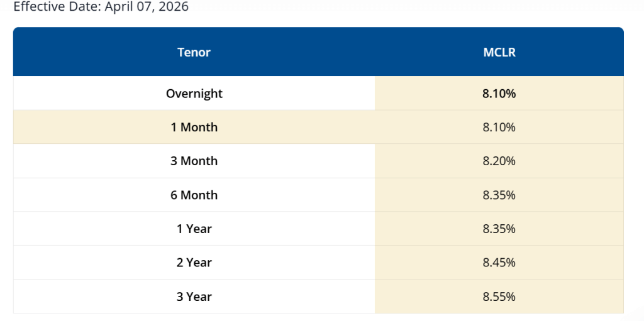The height and width of the screenshot is (321, 644).
Task: Select the 1 Month tenor cell
Action: pyautogui.click(x=194, y=128)
